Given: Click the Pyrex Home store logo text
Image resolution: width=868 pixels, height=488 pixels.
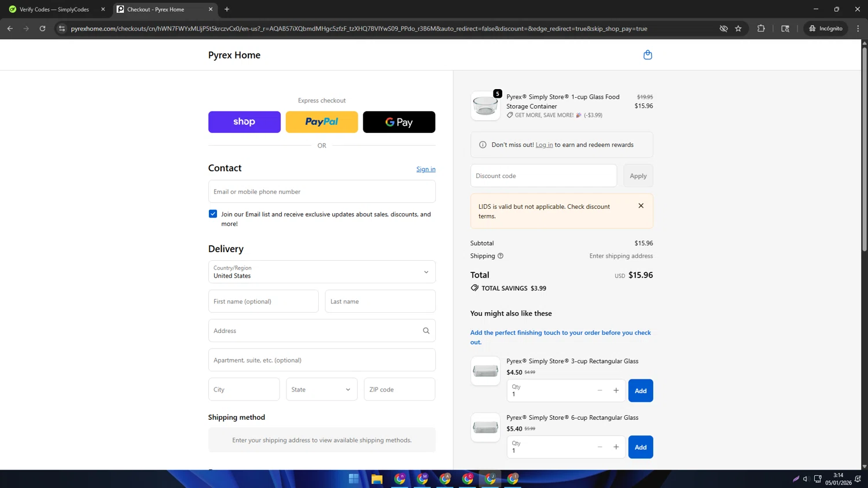Looking at the screenshot, I should [x=234, y=55].
